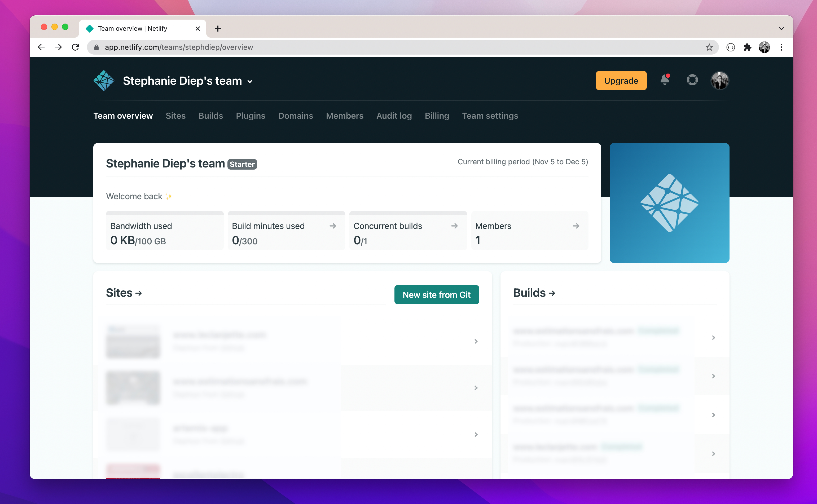Open notifications bell icon
The height and width of the screenshot is (504, 817).
click(665, 80)
